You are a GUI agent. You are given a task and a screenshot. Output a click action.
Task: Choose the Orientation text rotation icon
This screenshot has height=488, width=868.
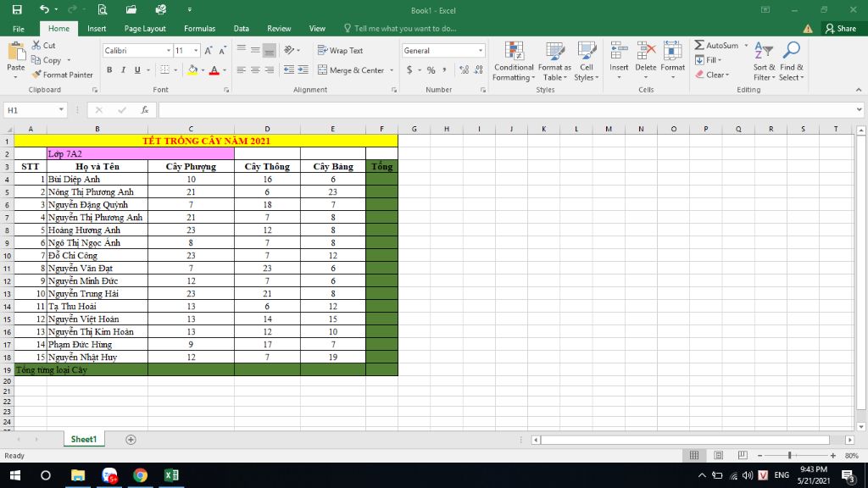(289, 50)
